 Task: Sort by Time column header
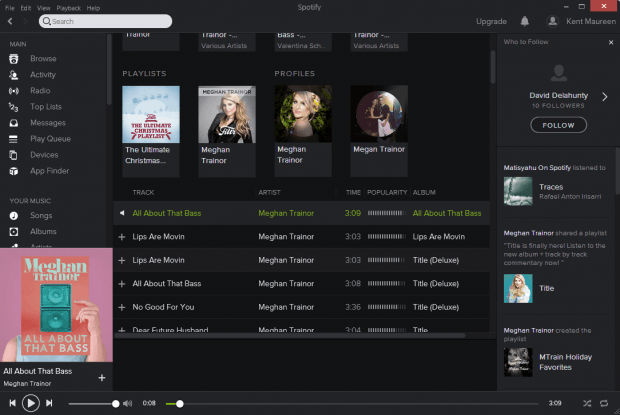(x=353, y=192)
